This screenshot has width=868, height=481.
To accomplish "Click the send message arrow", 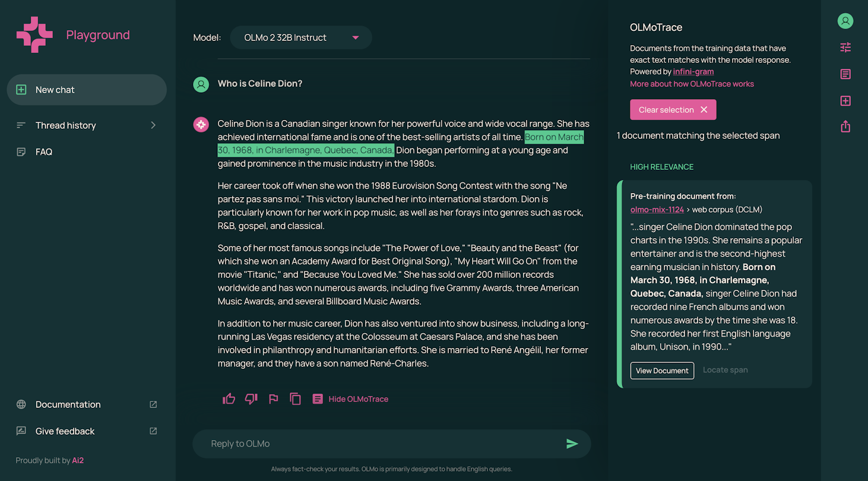I will 572,444.
